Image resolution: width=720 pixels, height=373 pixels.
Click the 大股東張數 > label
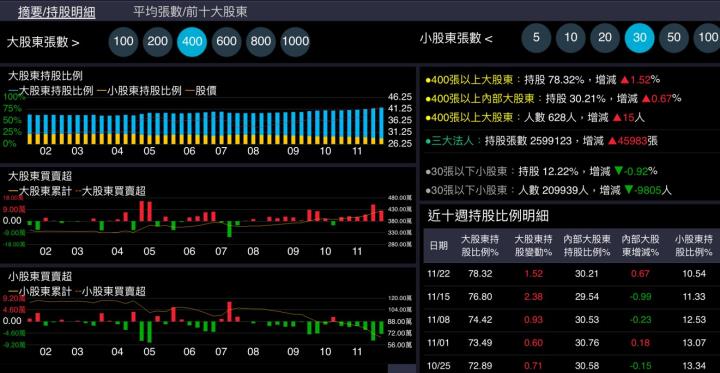click(43, 43)
